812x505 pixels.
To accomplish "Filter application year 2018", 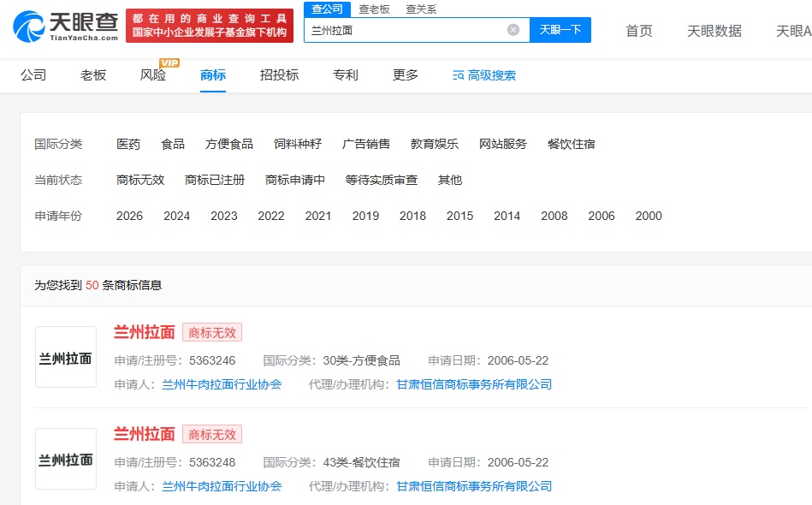I will (x=412, y=216).
